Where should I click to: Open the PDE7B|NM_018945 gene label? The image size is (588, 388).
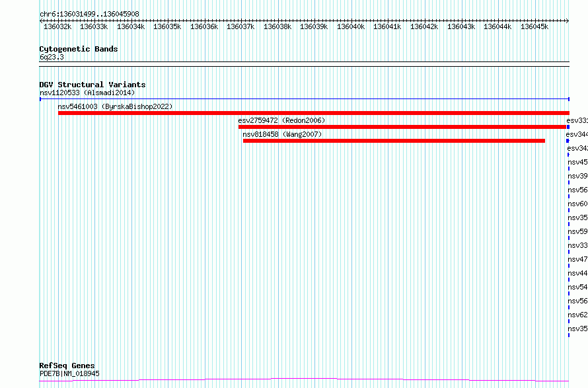tap(70, 373)
